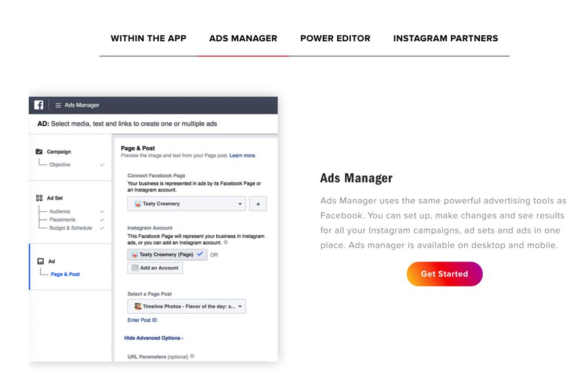Click the Campaign folder icon

[39, 152]
